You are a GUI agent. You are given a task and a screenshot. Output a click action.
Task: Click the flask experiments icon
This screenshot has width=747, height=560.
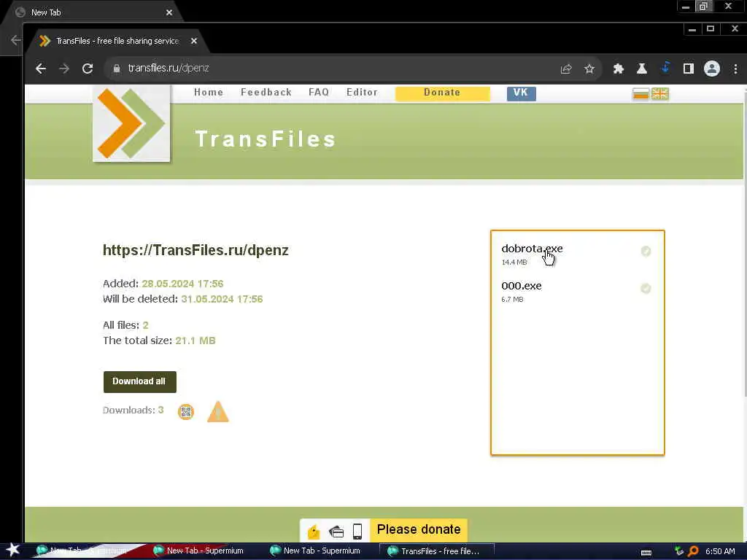click(x=642, y=69)
